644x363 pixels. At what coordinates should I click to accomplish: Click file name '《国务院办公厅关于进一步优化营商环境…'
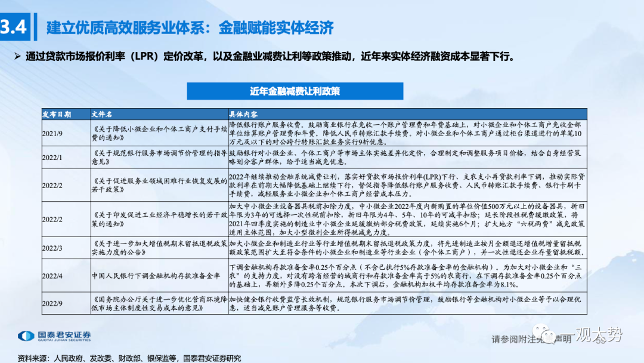click(x=159, y=303)
